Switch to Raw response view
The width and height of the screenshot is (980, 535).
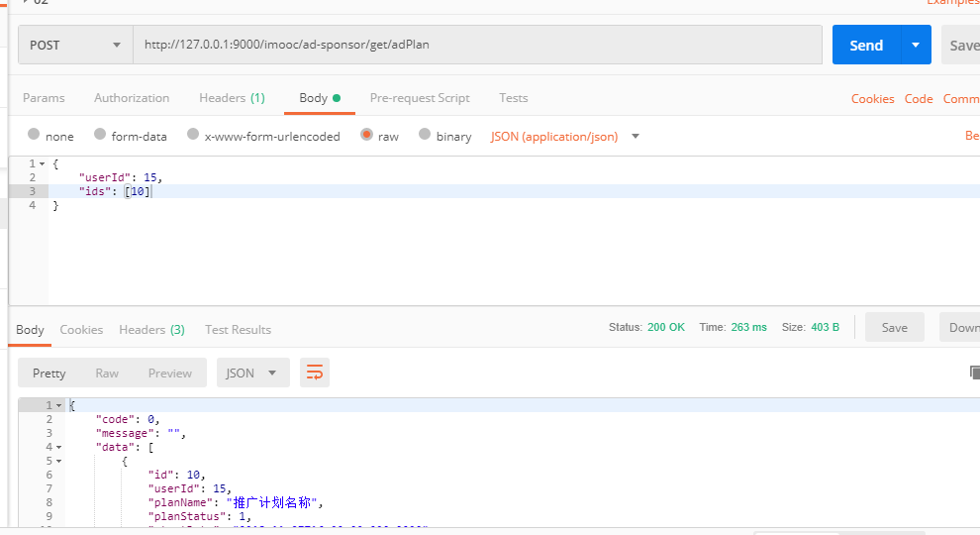click(x=107, y=373)
